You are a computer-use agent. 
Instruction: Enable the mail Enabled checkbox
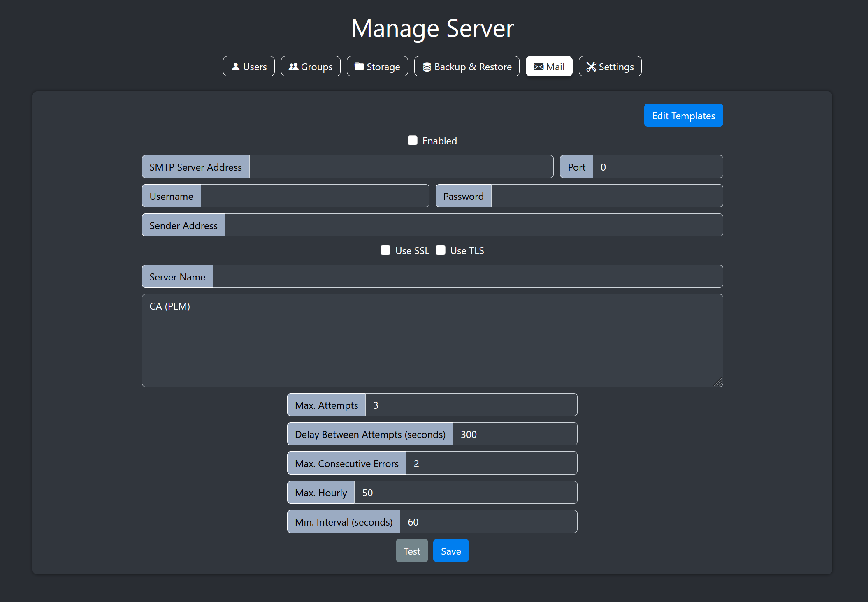[413, 141]
